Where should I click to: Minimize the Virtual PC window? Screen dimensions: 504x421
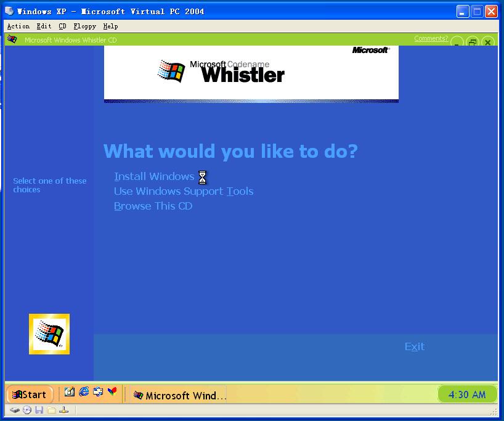pyautogui.click(x=462, y=12)
